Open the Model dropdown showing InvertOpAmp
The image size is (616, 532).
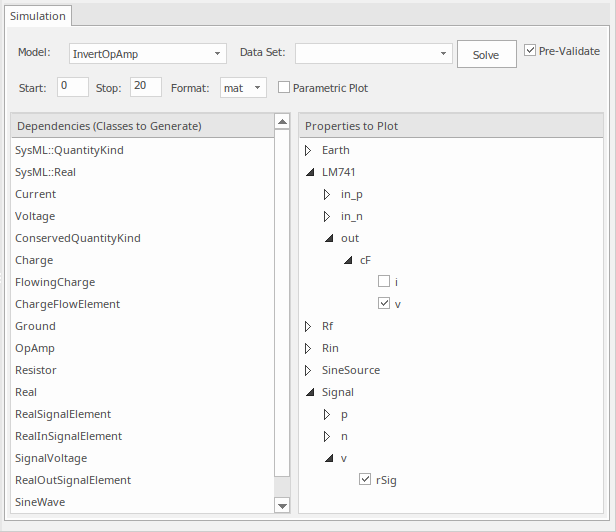147,53
